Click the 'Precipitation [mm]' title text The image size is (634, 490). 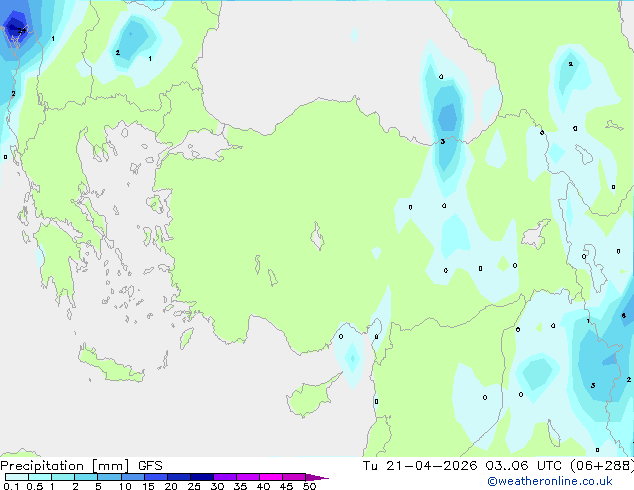click(x=65, y=466)
